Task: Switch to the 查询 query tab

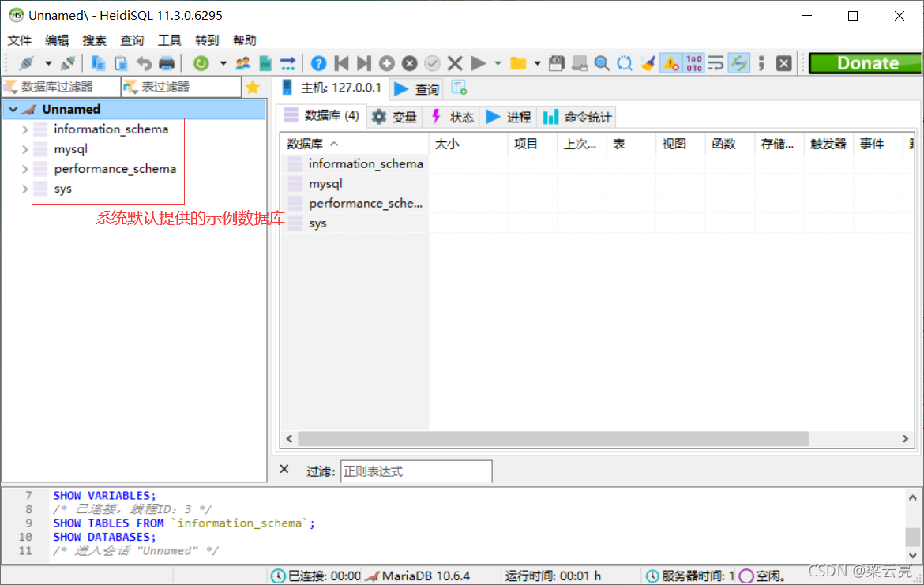Action: pyautogui.click(x=417, y=89)
